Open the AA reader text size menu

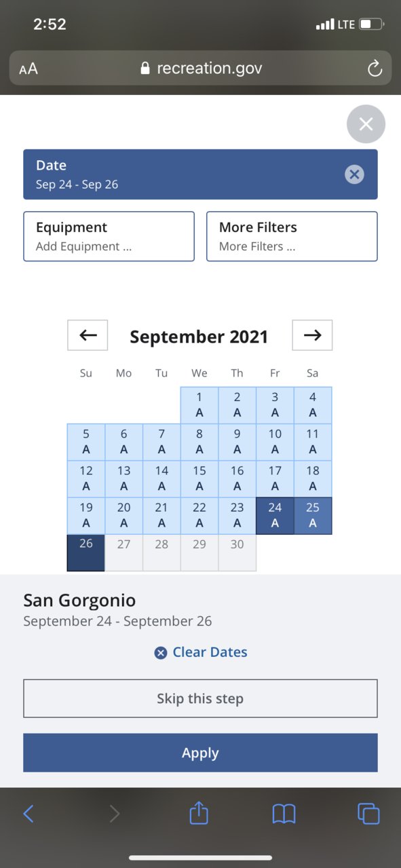pyautogui.click(x=28, y=69)
